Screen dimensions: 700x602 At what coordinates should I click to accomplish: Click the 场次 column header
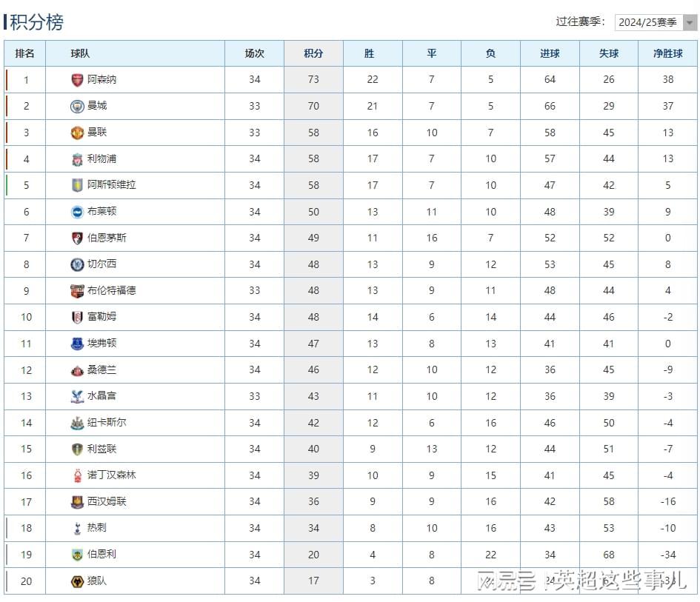(254, 53)
